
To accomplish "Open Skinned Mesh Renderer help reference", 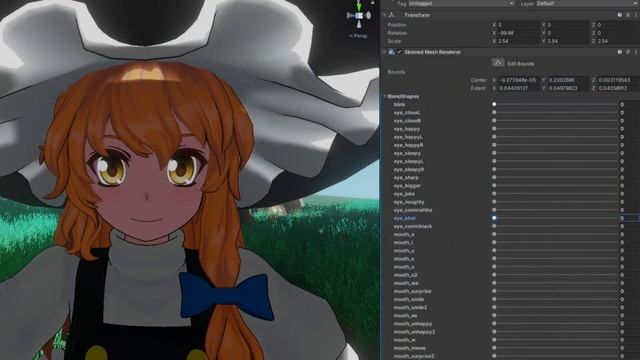I will [620, 52].
